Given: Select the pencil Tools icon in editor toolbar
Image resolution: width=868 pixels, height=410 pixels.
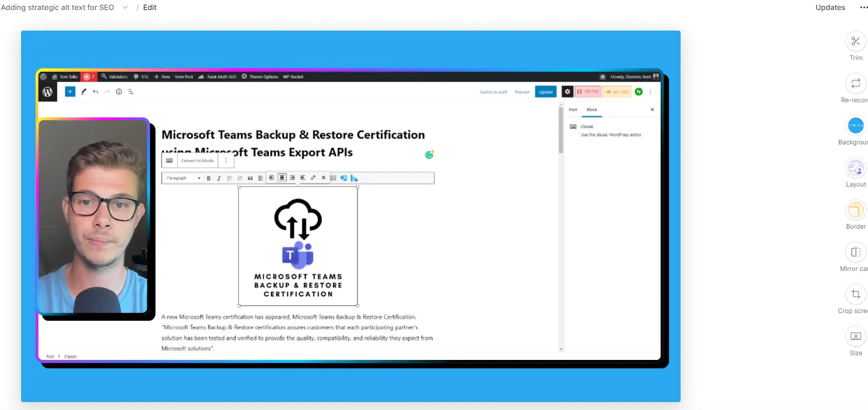Looking at the screenshot, I should 84,92.
